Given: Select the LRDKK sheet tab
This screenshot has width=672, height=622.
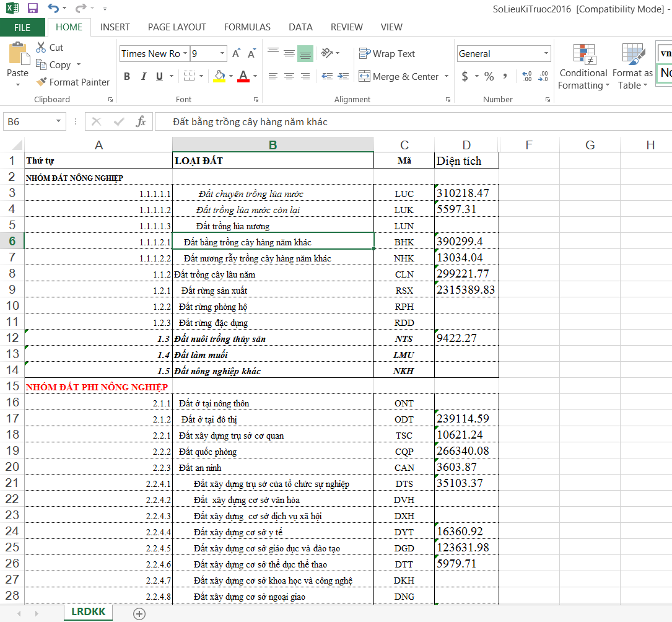Looking at the screenshot, I should point(88,611).
